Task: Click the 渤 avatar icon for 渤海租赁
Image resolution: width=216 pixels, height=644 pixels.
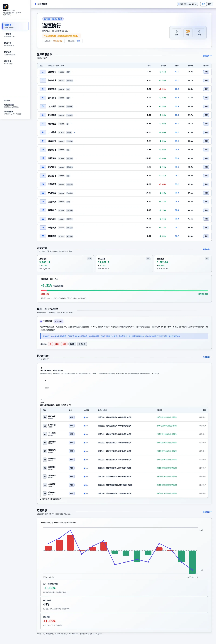Action: [x=45, y=468]
